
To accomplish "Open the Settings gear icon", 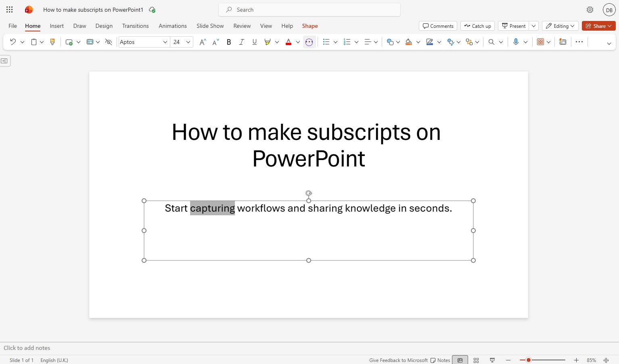I will click(x=590, y=10).
